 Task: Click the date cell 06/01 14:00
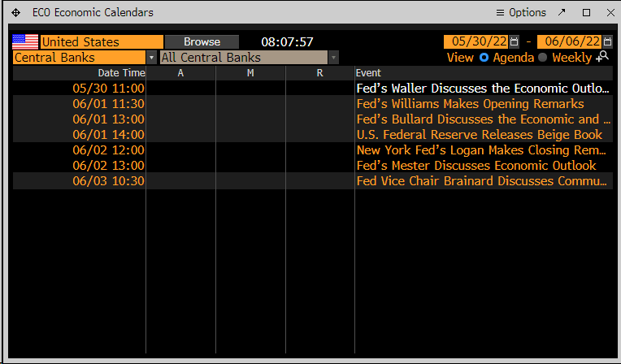(109, 134)
